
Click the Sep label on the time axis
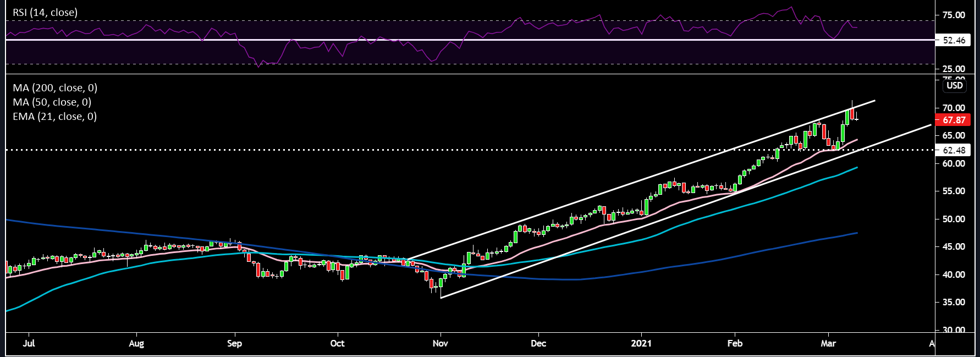[x=234, y=343]
